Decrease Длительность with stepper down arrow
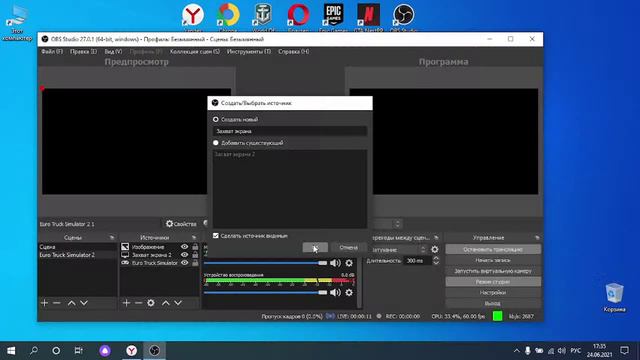Image resolution: width=640 pixels, height=360 pixels. (436, 263)
